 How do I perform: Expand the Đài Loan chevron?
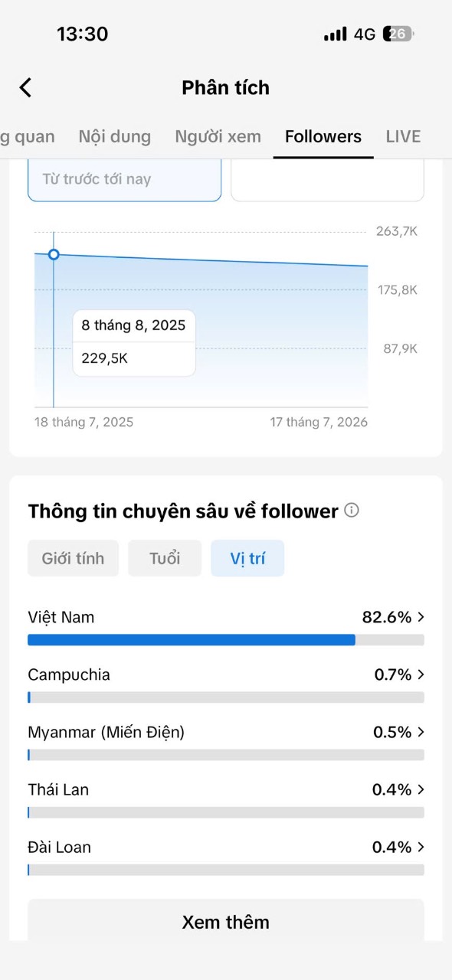421,847
